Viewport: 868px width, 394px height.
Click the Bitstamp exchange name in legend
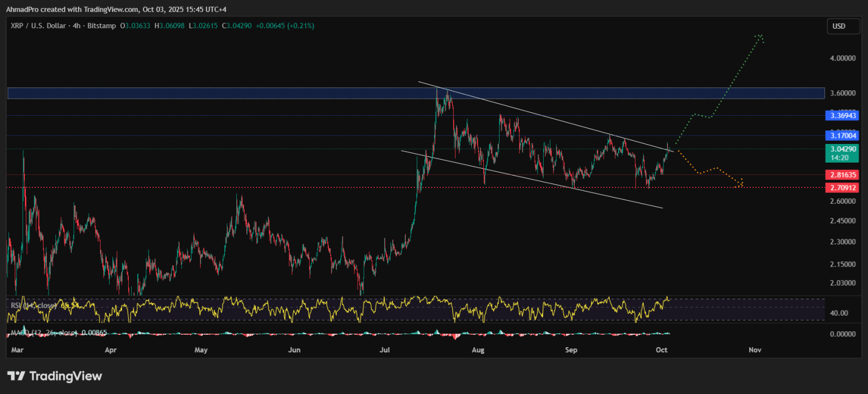103,26
